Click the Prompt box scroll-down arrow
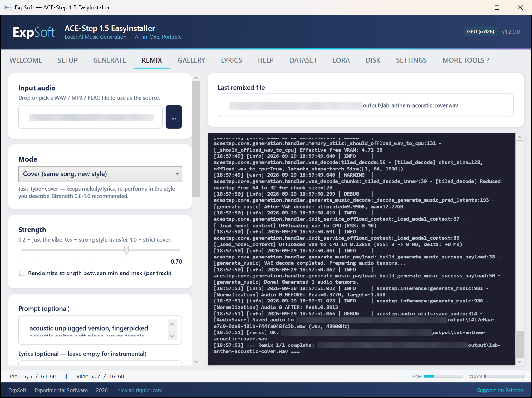 pyautogui.click(x=172, y=336)
